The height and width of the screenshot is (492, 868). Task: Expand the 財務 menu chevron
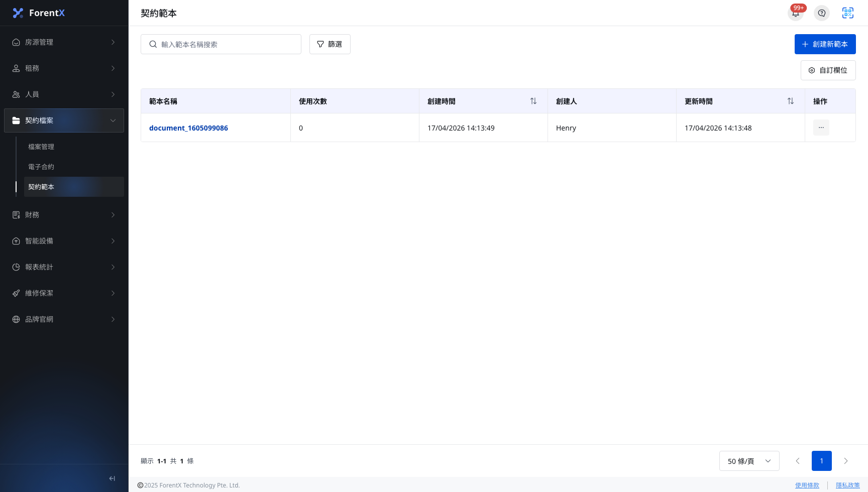[113, 215]
